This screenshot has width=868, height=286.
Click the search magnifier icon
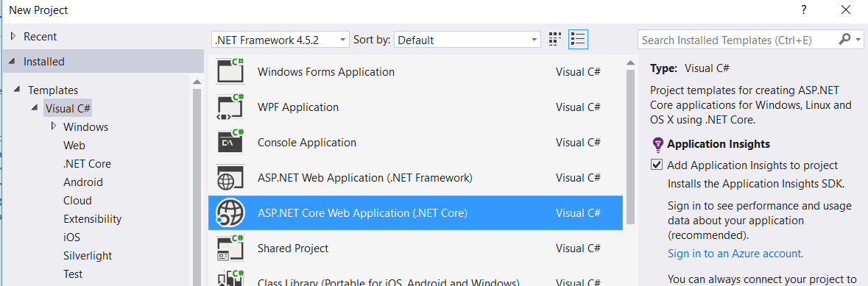[844, 39]
